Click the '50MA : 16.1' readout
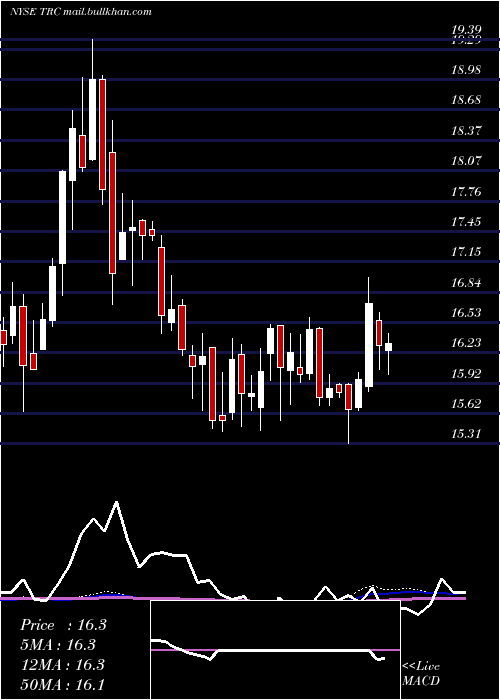500x700 pixels. (62, 684)
